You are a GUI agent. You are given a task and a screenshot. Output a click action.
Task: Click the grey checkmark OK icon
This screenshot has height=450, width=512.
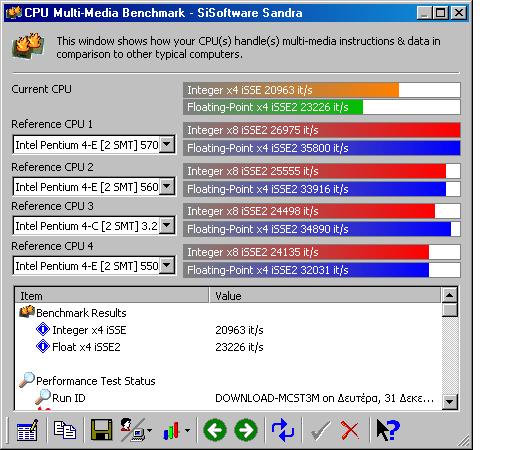tap(320, 431)
